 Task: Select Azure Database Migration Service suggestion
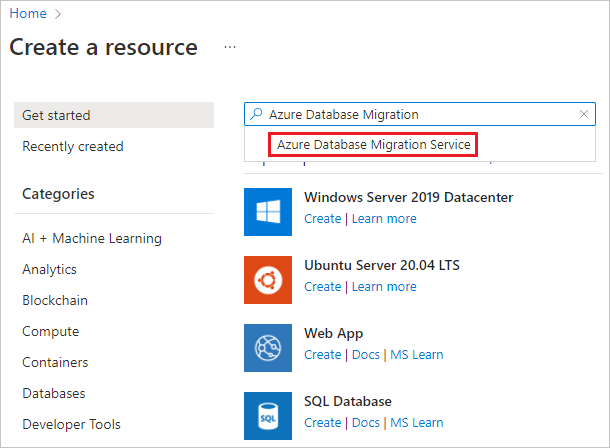373,145
